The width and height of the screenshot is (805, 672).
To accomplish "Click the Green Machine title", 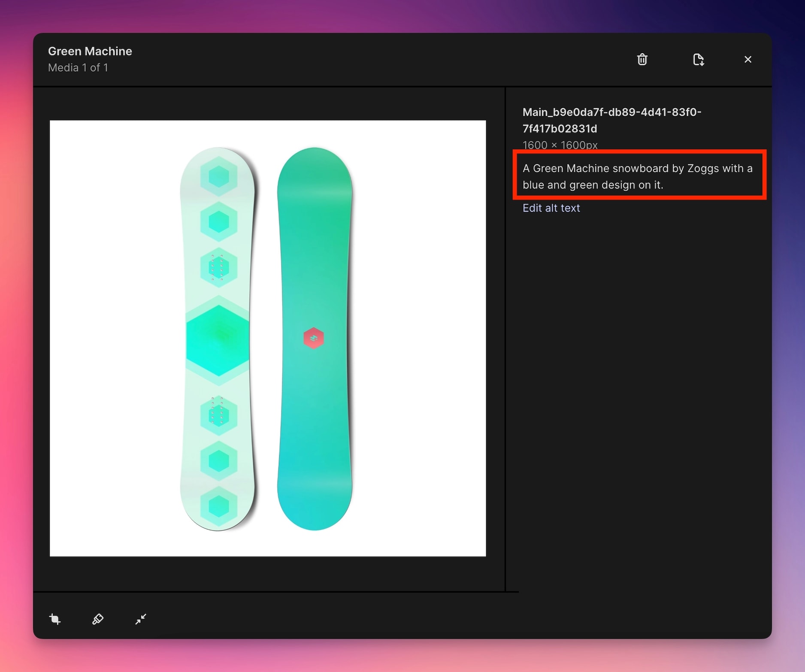I will 90,51.
